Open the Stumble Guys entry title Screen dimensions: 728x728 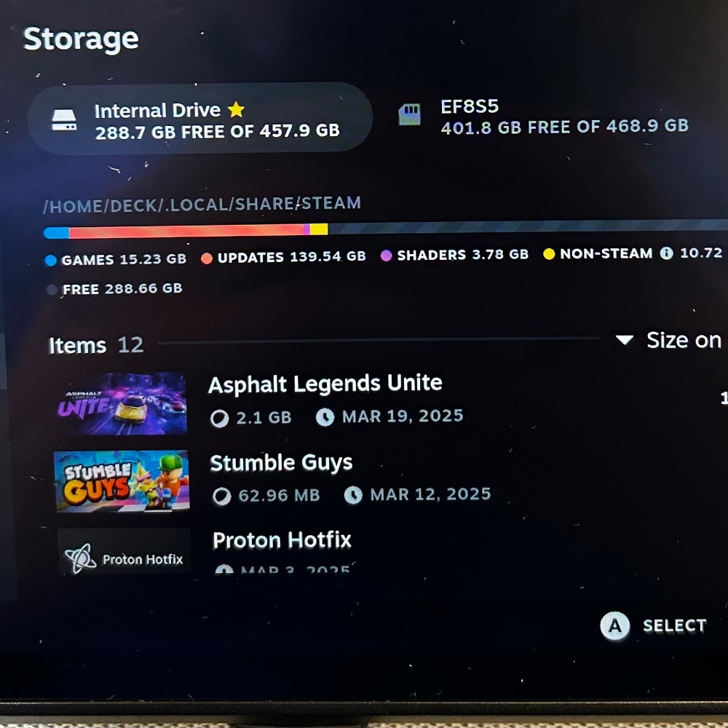tap(281, 463)
